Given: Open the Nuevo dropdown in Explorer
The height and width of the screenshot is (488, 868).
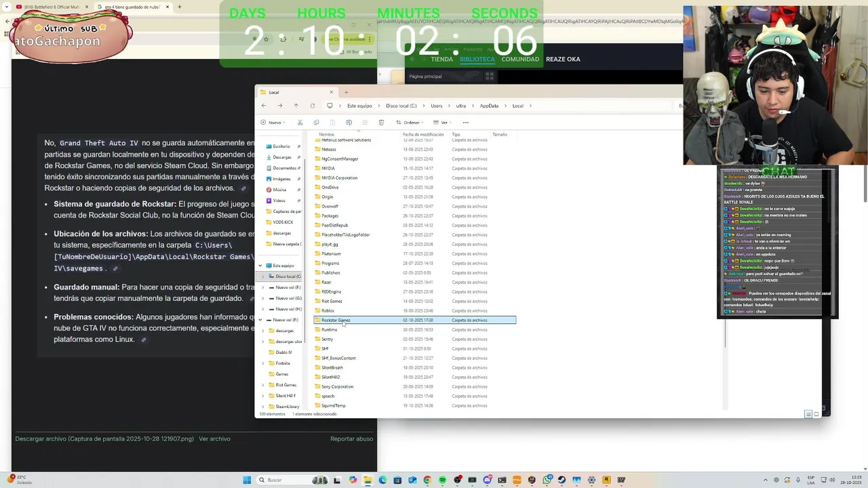Looking at the screenshot, I should (273, 123).
